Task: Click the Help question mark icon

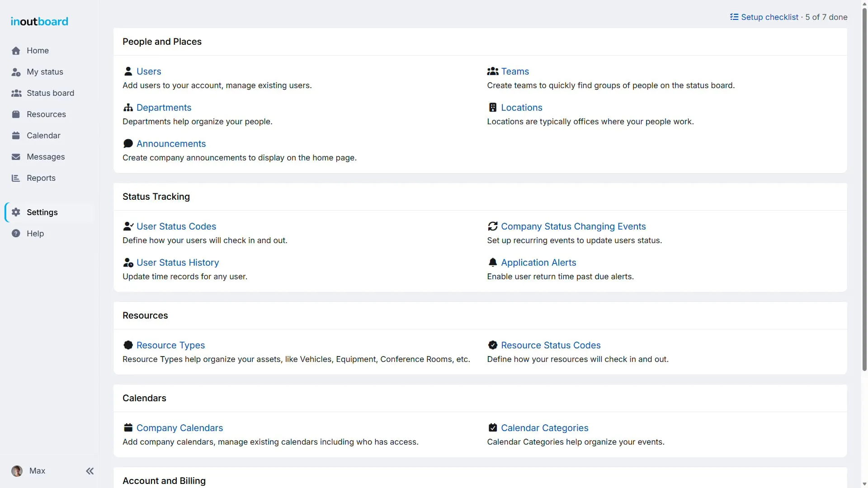Action: point(16,234)
